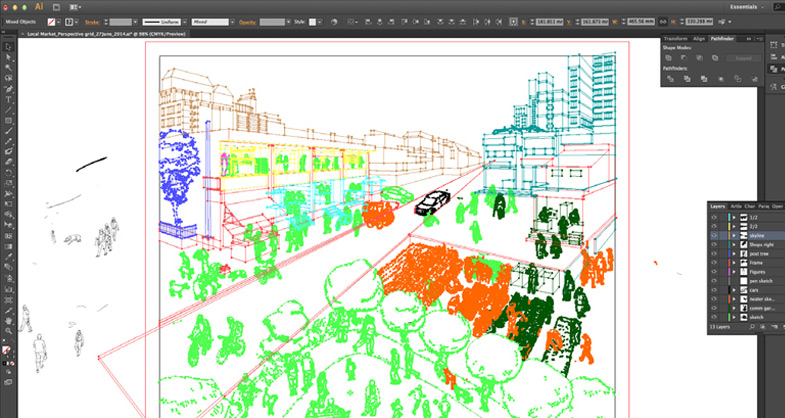
Task: Hide the Figures layer
Action: [714, 271]
